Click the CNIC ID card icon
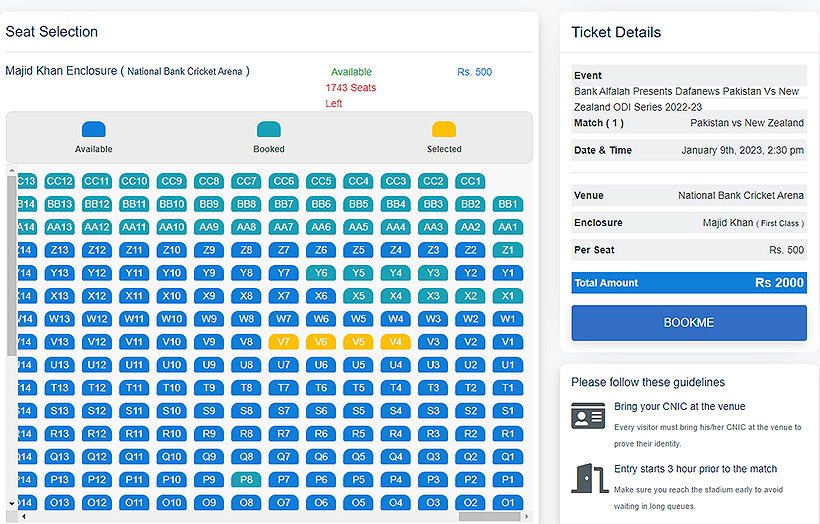The height and width of the screenshot is (524, 820). pyautogui.click(x=588, y=416)
